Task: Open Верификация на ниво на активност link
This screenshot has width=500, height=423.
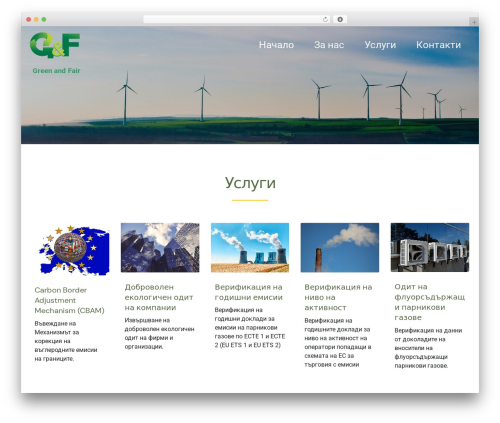Action: [338, 297]
